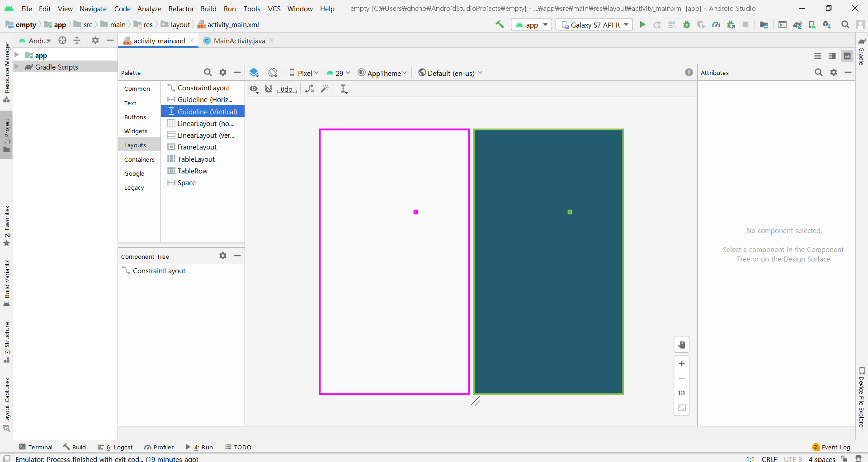Open Guidelines menu in design toolbar
Screen dimensions: 868x462
(x=344, y=89)
